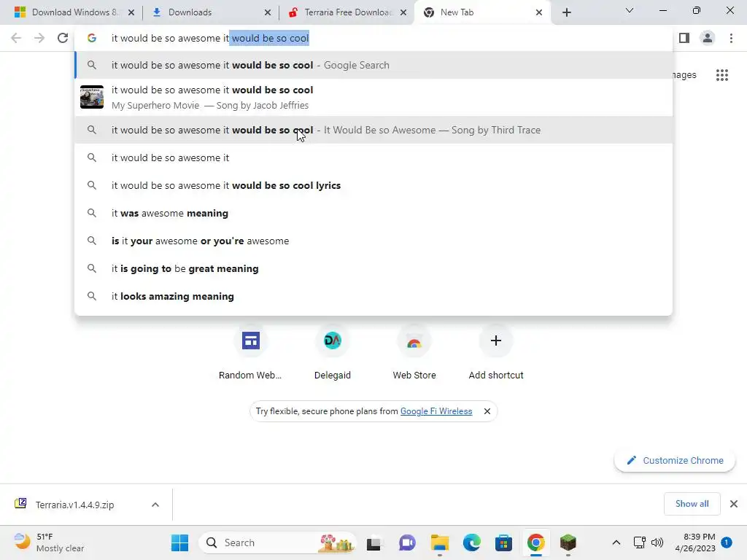Switch to Terraria Free Download tab
This screenshot has height=560, width=747.
point(348,12)
